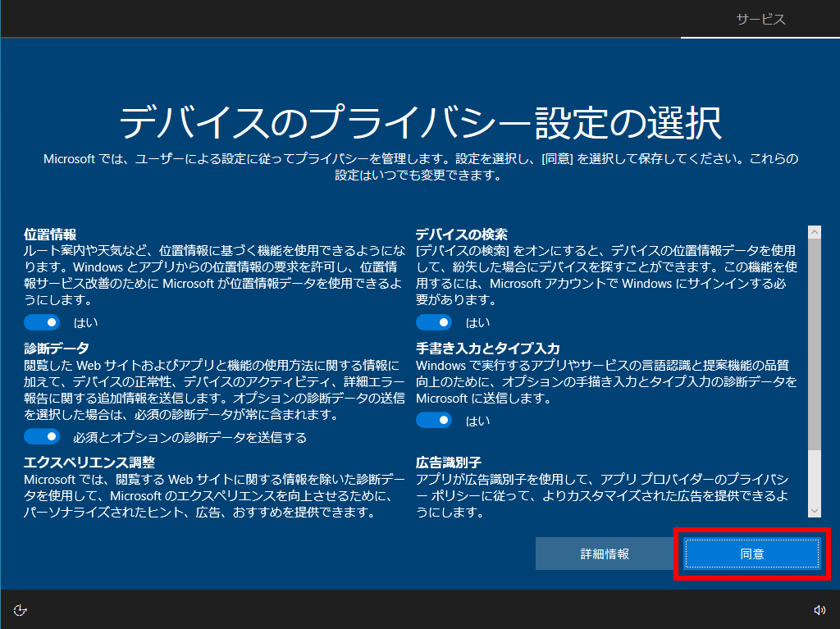Click the はい label under 位置情報

pyautogui.click(x=85, y=323)
